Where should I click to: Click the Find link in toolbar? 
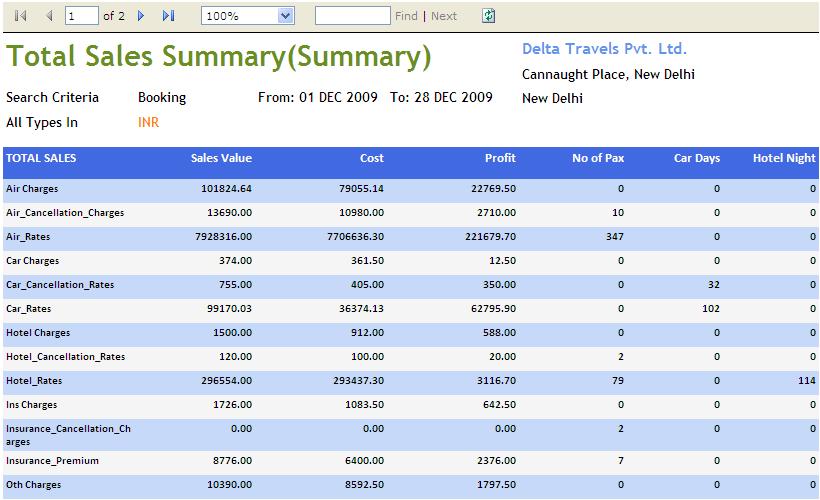pyautogui.click(x=406, y=16)
